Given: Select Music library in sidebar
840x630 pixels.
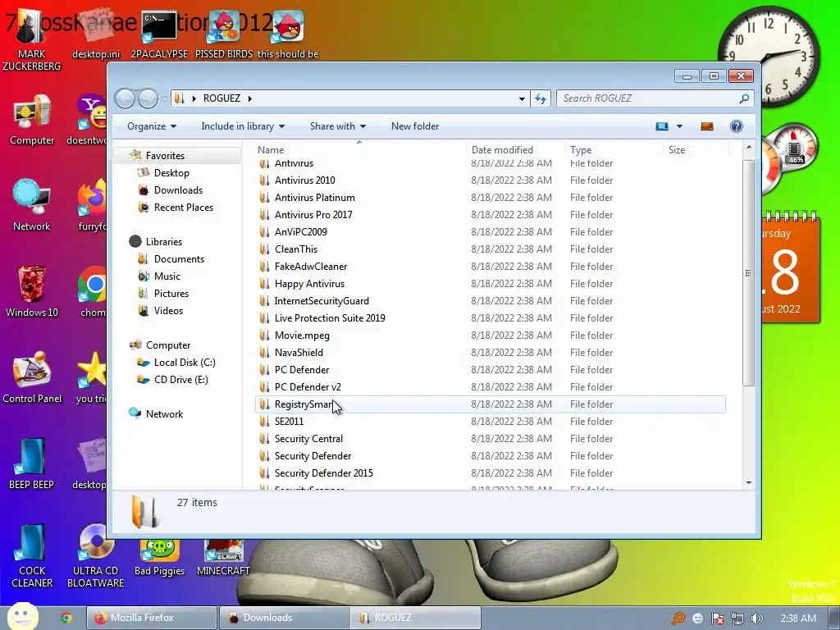Looking at the screenshot, I should click(167, 276).
